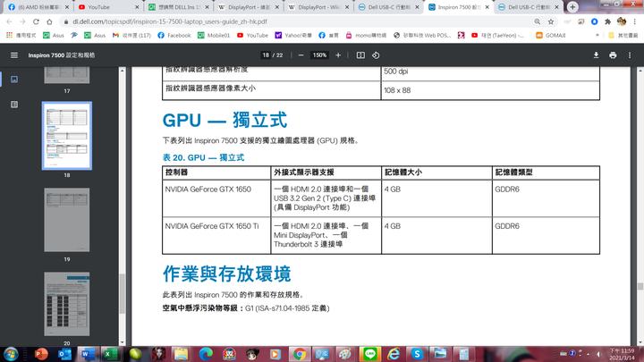Open Windows Start menu
Image resolution: width=644 pixels, height=362 pixels.
[11, 354]
